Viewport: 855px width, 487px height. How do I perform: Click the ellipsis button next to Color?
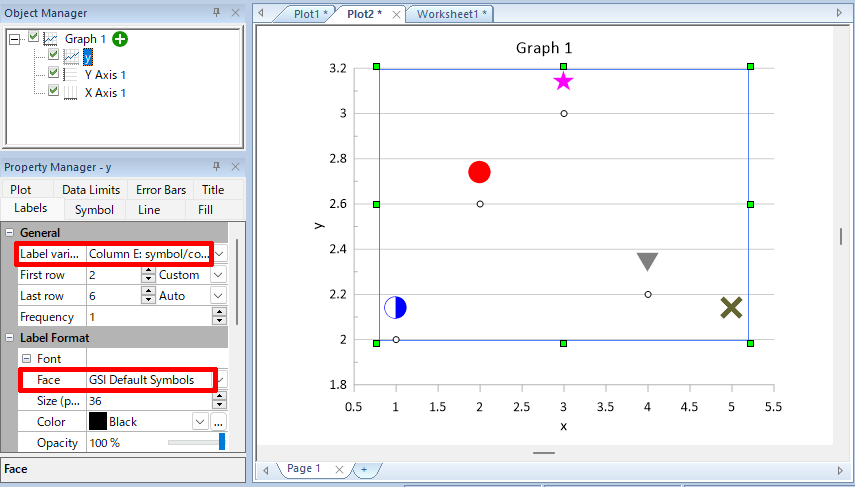pos(218,422)
